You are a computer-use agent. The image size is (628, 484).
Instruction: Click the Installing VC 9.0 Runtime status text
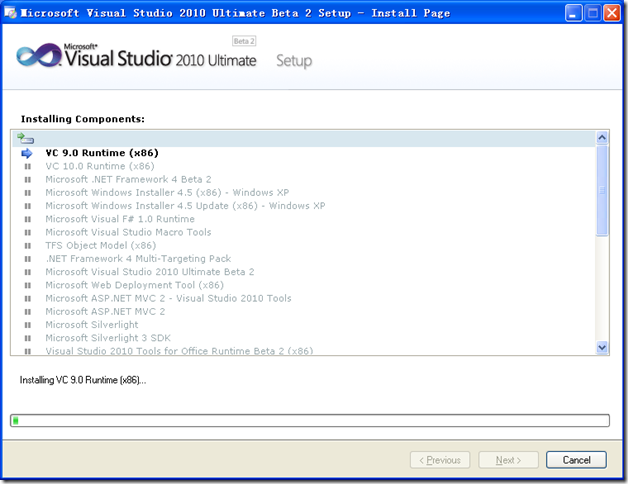(83, 380)
